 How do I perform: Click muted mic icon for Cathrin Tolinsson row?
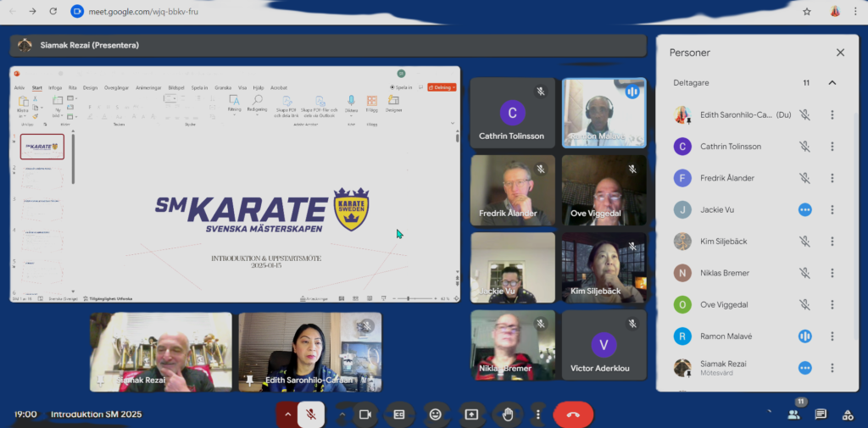[805, 147]
